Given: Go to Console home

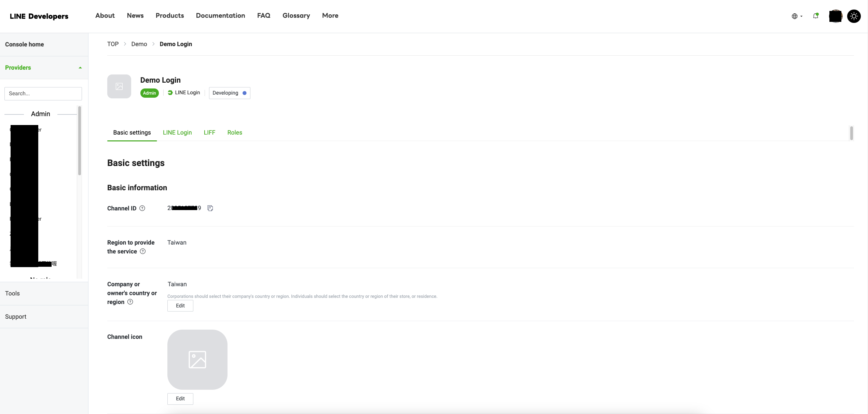Looking at the screenshot, I should tap(24, 44).
